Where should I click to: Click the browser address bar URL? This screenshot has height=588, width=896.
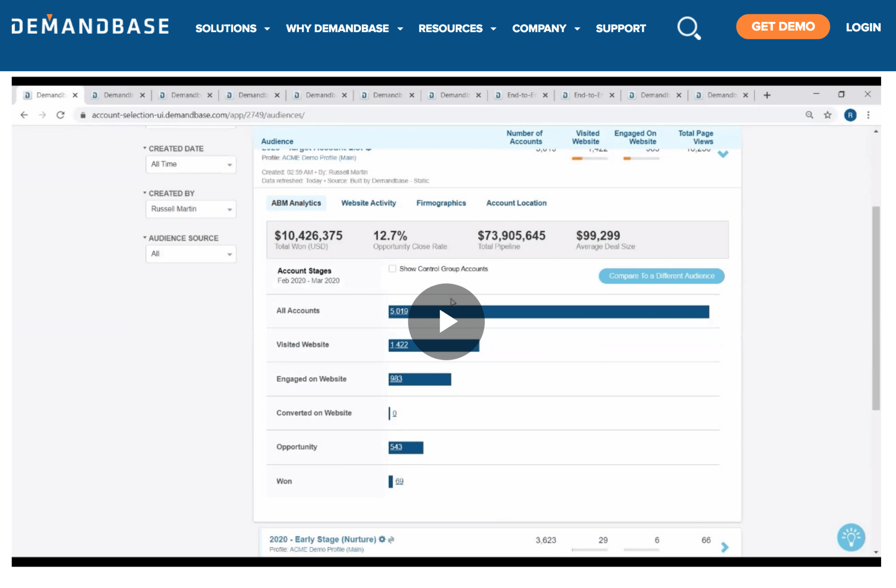pos(198,115)
